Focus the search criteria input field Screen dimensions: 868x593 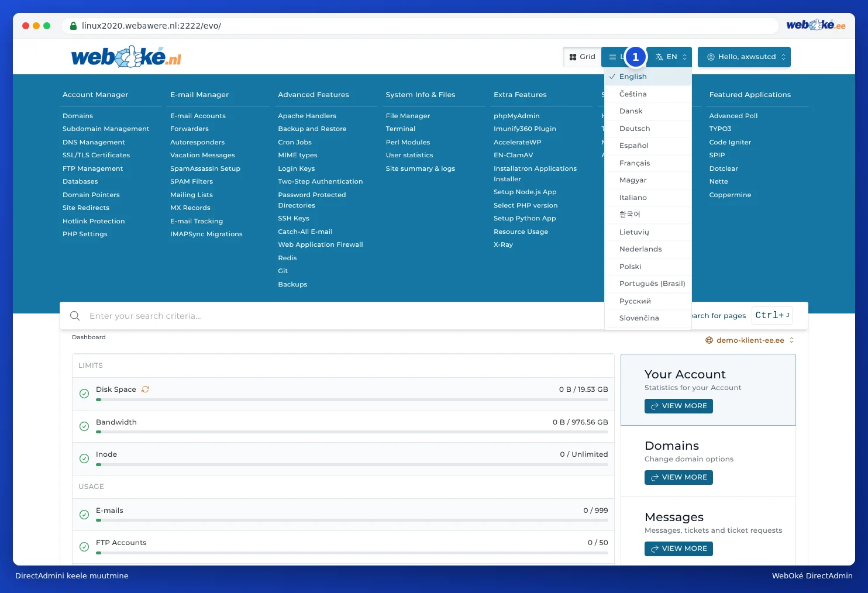(x=345, y=316)
